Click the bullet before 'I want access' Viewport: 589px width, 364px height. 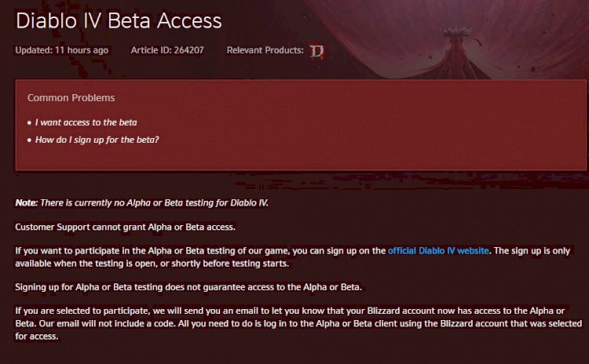coord(29,122)
